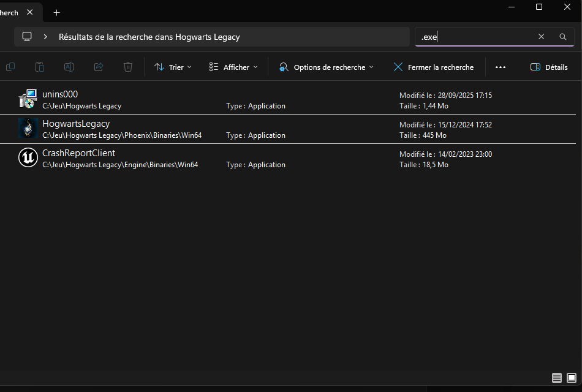Expand the address bar breadcrumb chevron

point(45,37)
